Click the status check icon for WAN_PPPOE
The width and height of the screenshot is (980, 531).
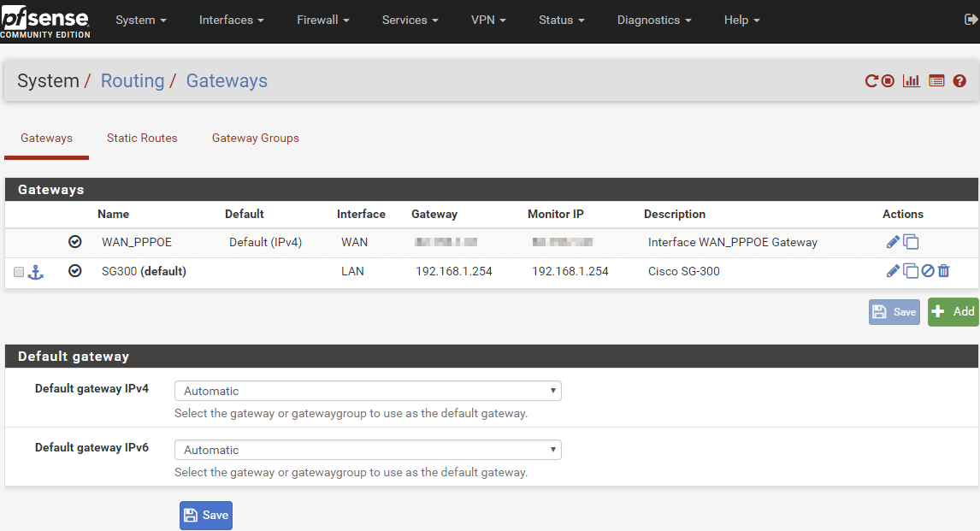(x=74, y=242)
